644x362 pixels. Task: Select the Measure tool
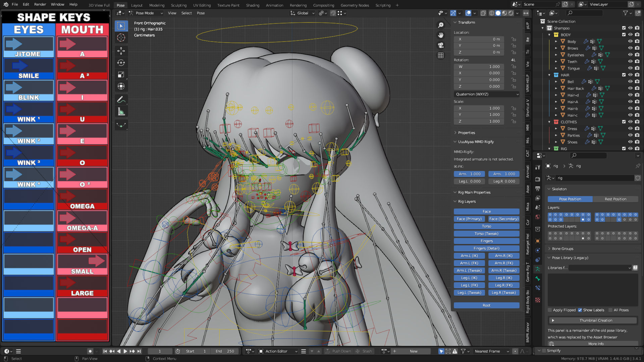point(121,112)
